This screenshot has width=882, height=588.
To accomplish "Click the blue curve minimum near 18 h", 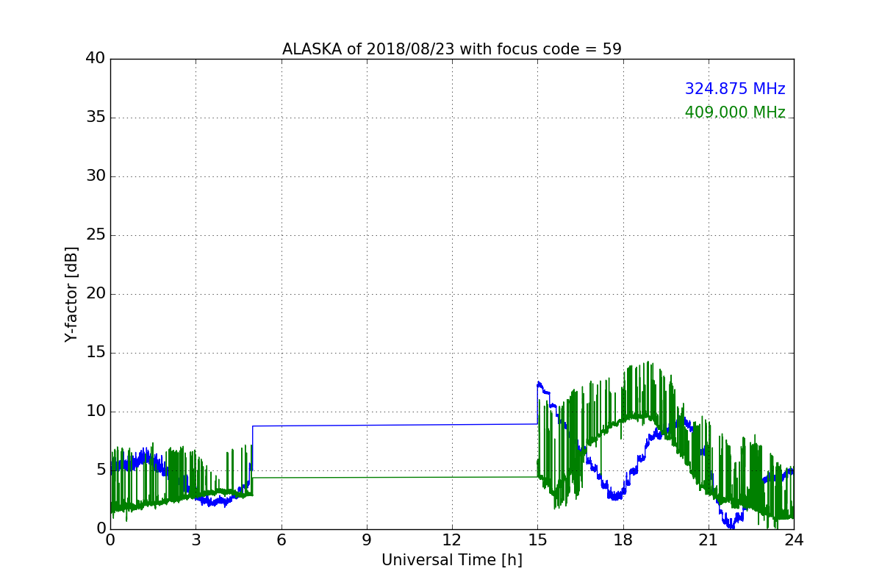I will tap(615, 496).
